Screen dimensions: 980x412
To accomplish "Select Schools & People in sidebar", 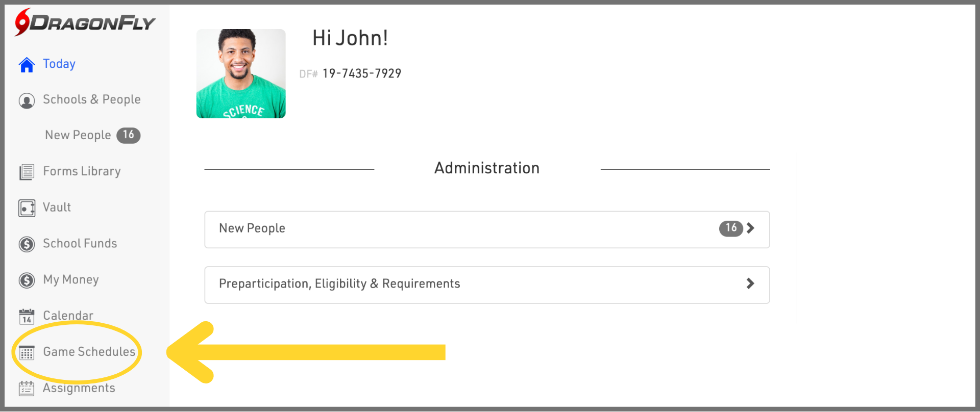I will point(92,99).
